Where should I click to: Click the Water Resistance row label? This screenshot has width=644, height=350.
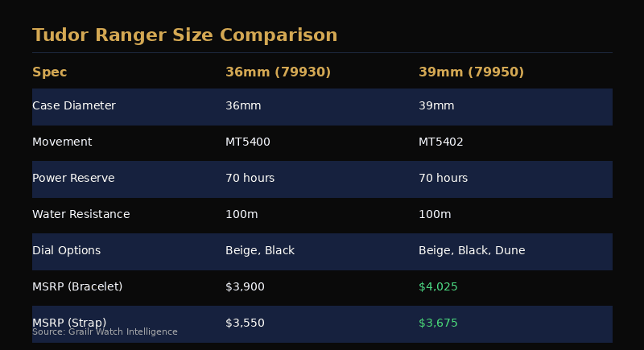pyautogui.click(x=81, y=214)
